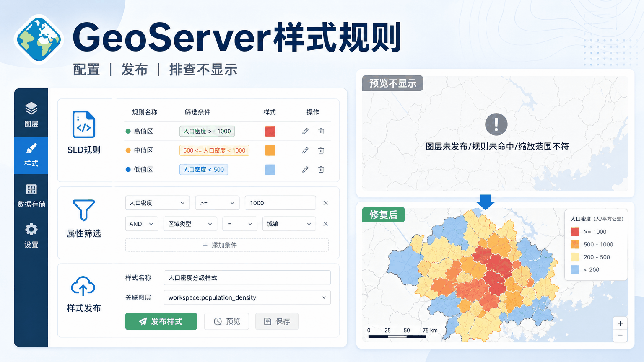The height and width of the screenshot is (362, 644).
Task: Click the 操作 column header
Action: click(313, 112)
